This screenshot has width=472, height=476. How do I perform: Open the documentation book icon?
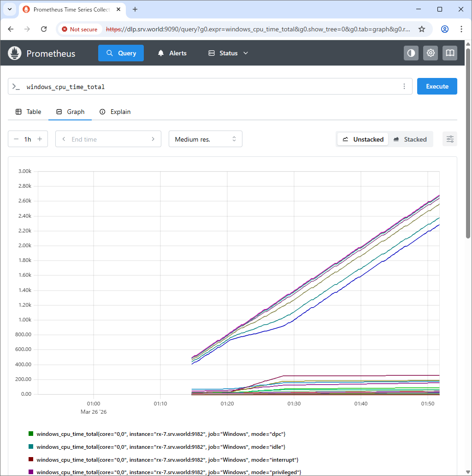pyautogui.click(x=450, y=53)
